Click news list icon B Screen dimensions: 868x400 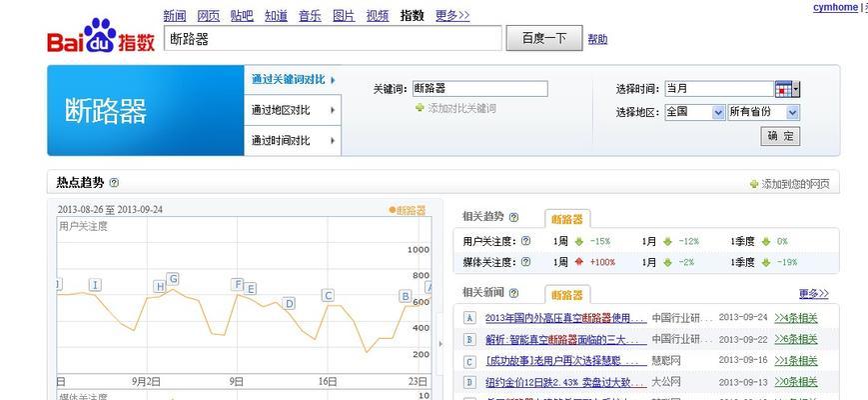(469, 340)
